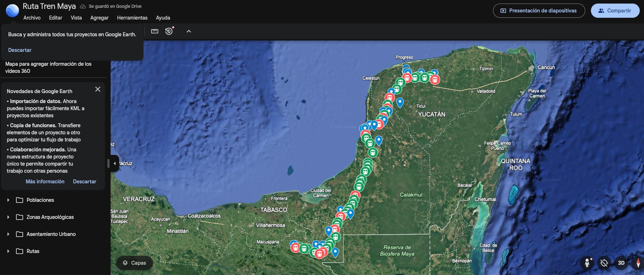Reset orientation with the compass needle
Image resolution: width=644 pixels, height=275 pixels.
pos(638,263)
